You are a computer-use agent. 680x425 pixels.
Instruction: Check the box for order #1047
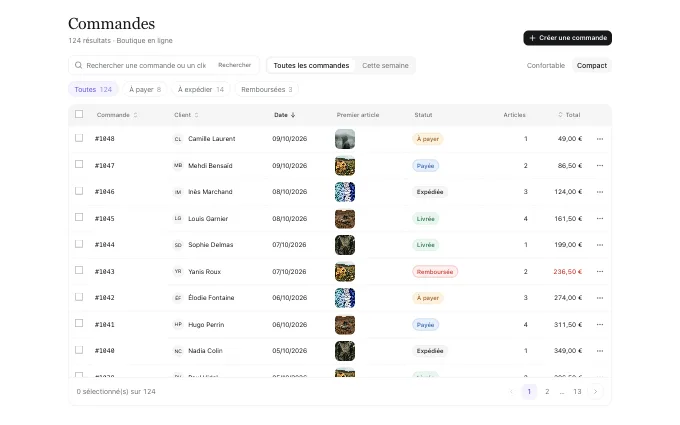(79, 164)
